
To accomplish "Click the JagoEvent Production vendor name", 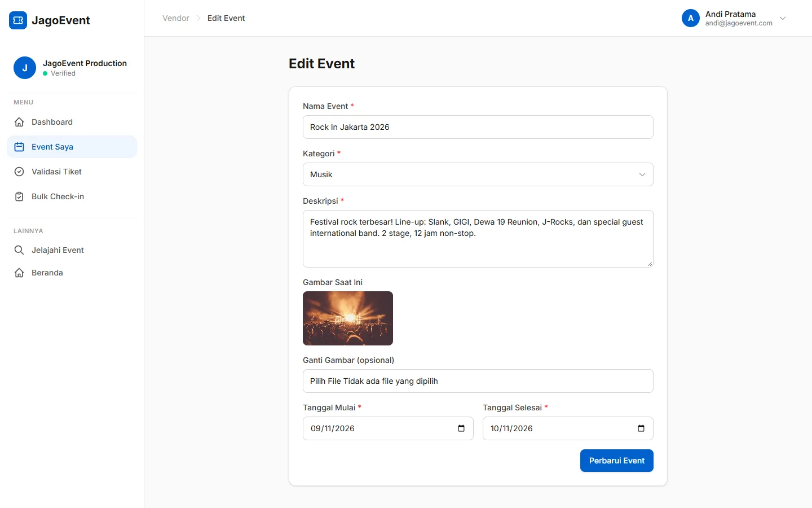I will [x=85, y=63].
